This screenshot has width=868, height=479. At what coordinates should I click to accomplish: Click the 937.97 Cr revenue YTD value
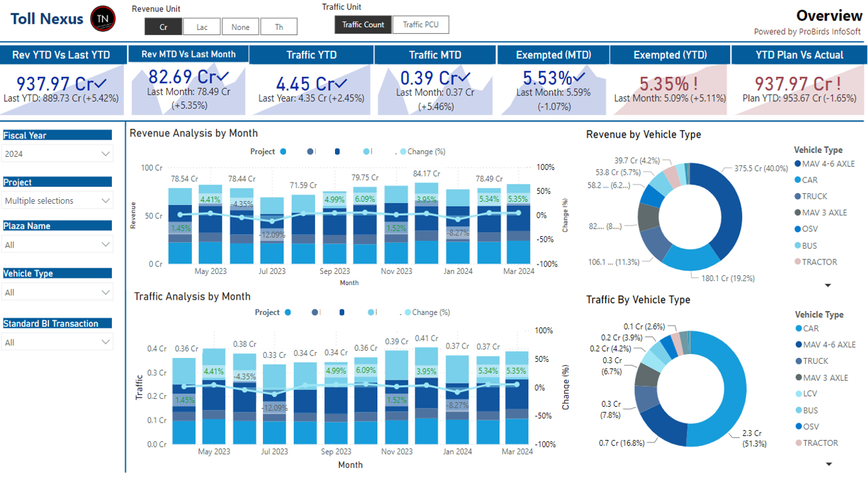tap(61, 84)
